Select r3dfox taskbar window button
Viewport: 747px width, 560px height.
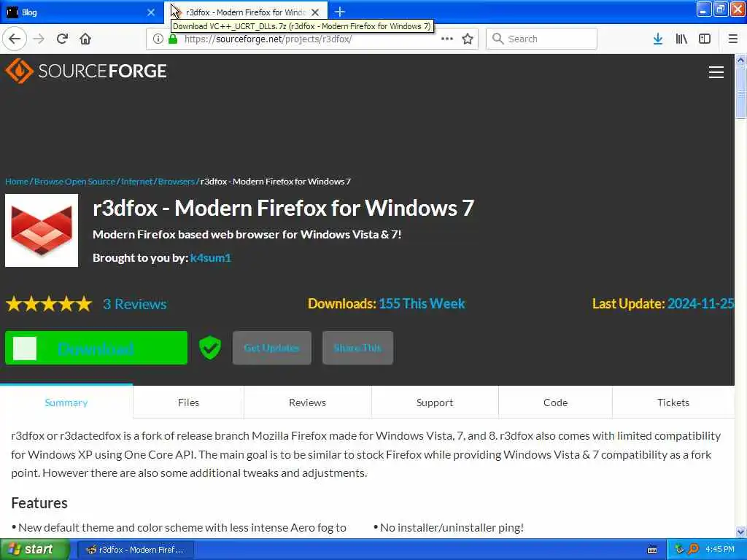pos(135,550)
